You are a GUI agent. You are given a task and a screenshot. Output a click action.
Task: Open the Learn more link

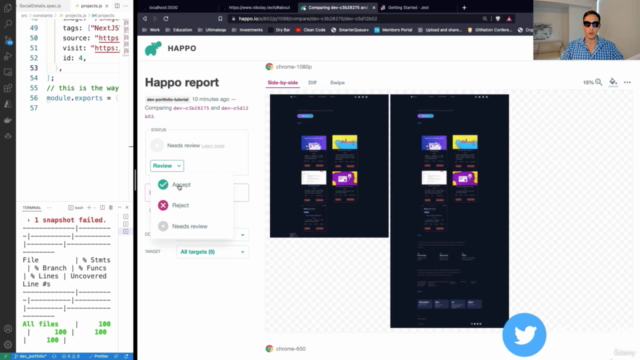pyautogui.click(x=213, y=146)
